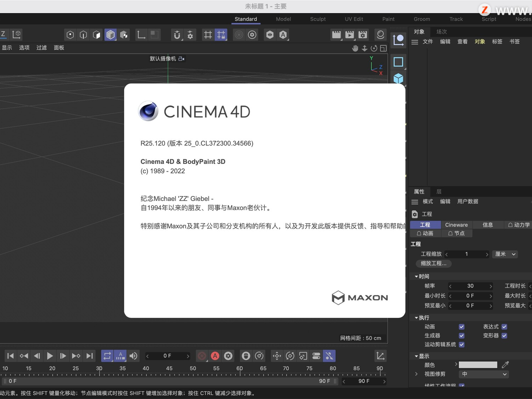
Task: Toggle Autokey with the red A button
Action: [215, 356]
